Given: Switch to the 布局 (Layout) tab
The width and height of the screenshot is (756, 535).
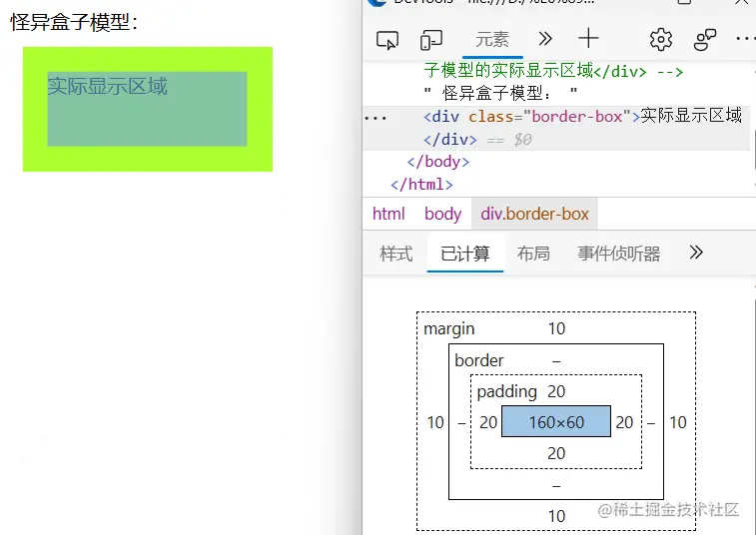Looking at the screenshot, I should tap(533, 254).
